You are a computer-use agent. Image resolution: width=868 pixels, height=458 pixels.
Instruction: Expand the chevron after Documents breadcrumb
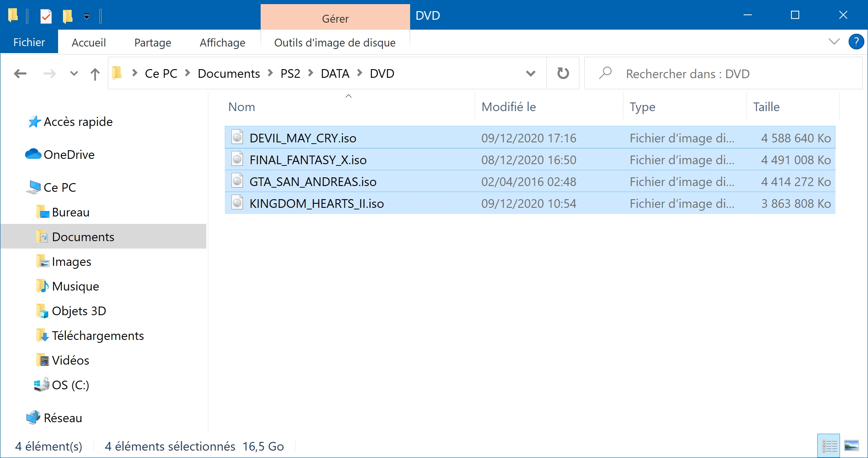click(270, 73)
